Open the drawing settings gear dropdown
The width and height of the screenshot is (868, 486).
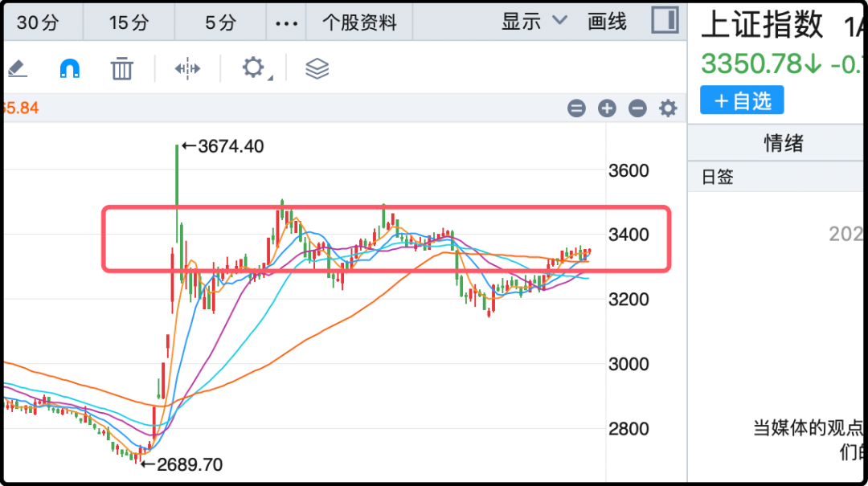tap(254, 68)
